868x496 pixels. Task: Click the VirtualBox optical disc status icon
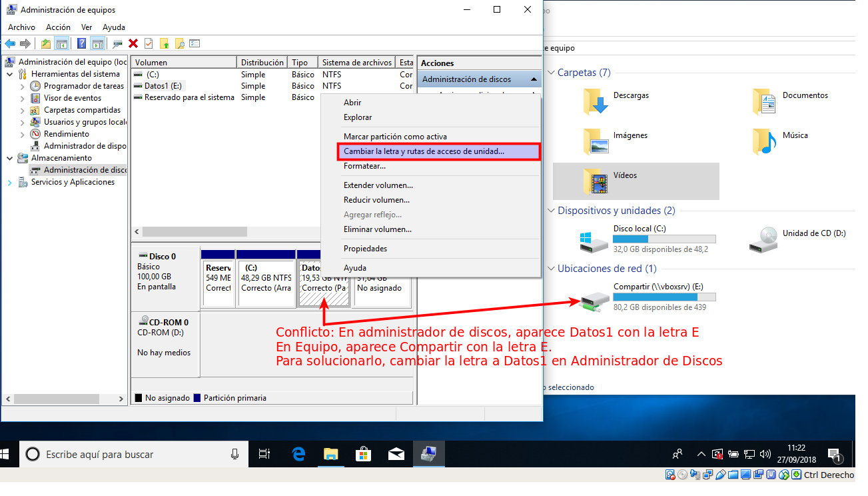(682, 475)
